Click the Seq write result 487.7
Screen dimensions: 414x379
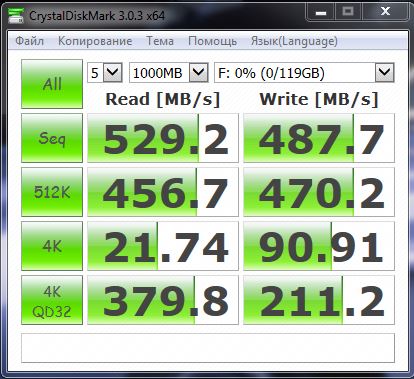pos(319,138)
